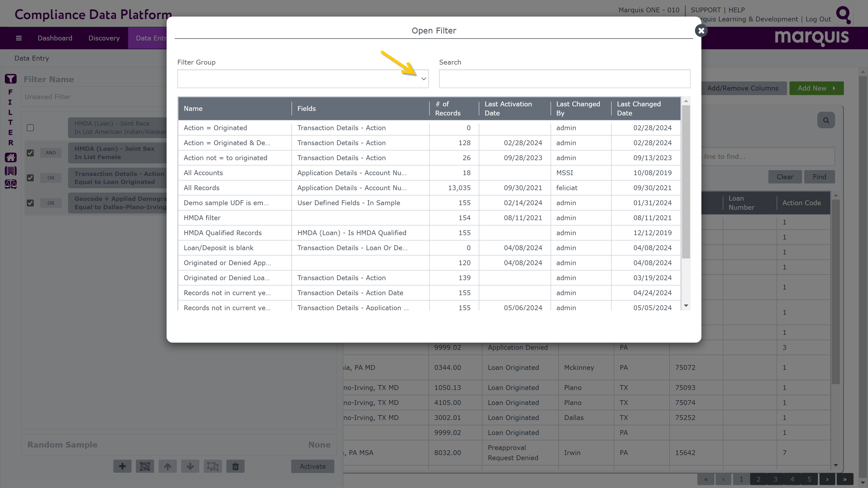Close the Open Filter dialog
This screenshot has width=868, height=488.
pyautogui.click(x=701, y=31)
